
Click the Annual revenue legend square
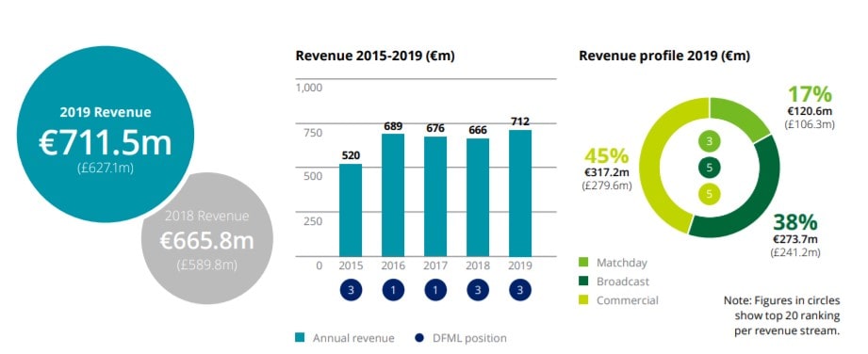click(x=300, y=338)
